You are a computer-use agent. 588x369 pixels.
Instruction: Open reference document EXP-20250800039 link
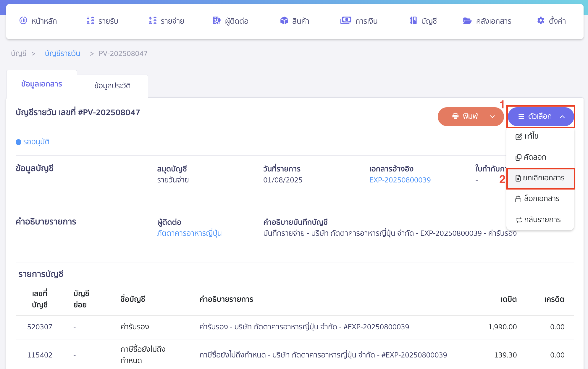click(x=400, y=180)
